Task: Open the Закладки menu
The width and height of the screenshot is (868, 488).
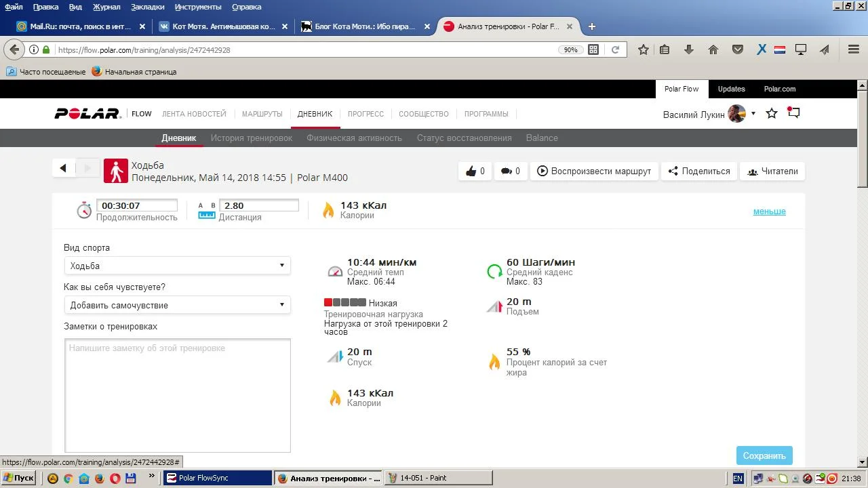Action: click(x=147, y=7)
